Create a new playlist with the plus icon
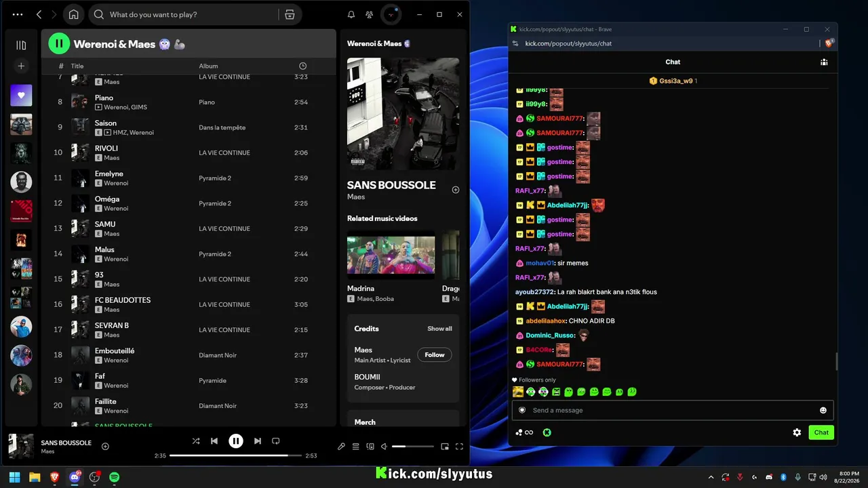The height and width of the screenshot is (488, 868). [21, 66]
